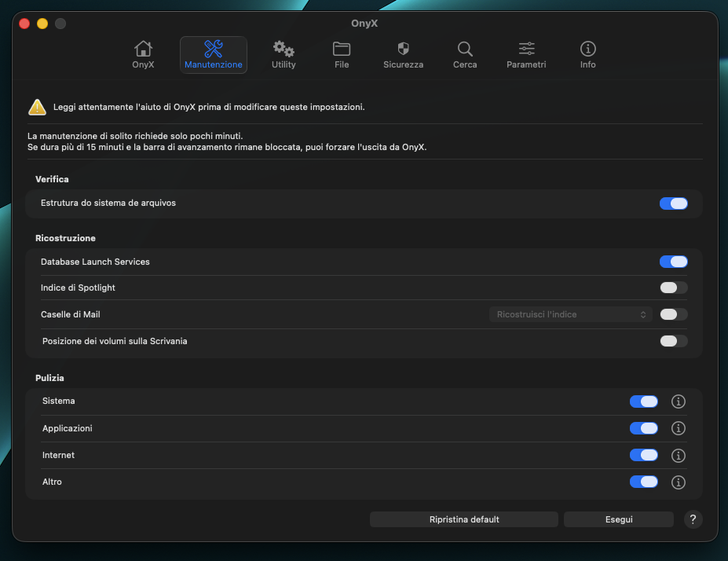Click the OnyX window title

[x=364, y=24]
